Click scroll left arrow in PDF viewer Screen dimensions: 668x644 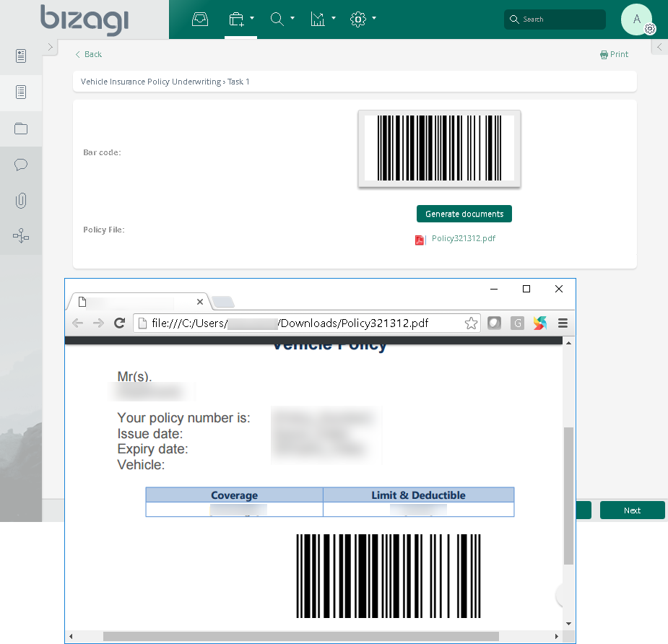click(71, 636)
